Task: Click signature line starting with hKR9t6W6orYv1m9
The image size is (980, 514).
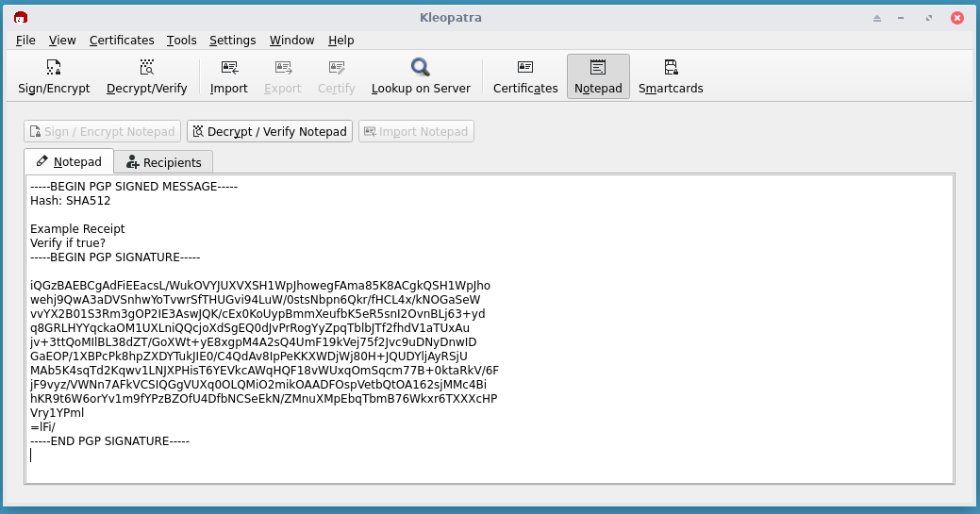Action: (x=264, y=399)
